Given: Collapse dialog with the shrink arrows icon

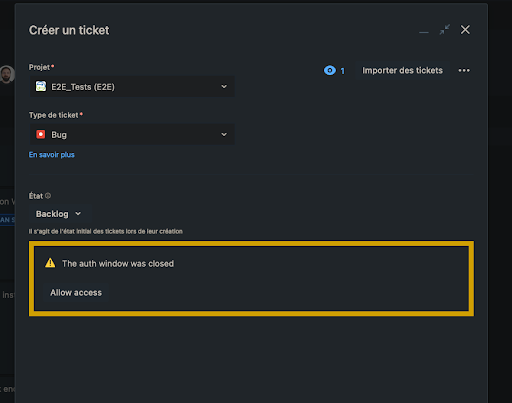Looking at the screenshot, I should pos(445,30).
